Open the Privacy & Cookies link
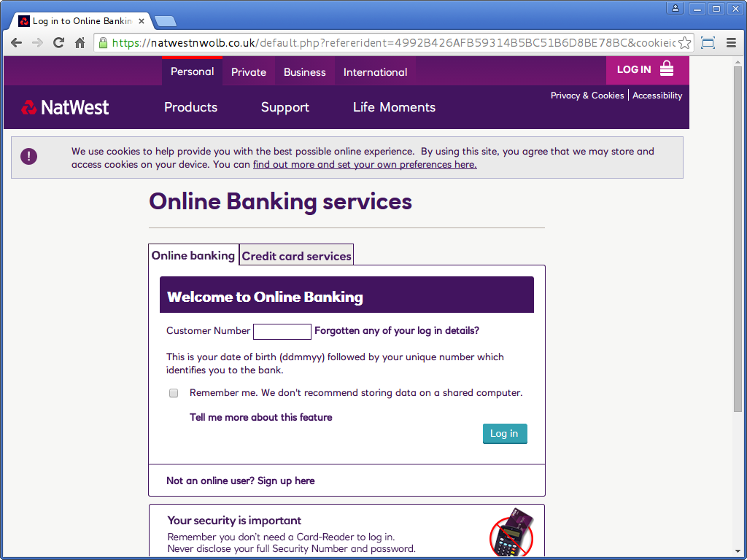Image resolution: width=747 pixels, height=560 pixels. pyautogui.click(x=587, y=96)
